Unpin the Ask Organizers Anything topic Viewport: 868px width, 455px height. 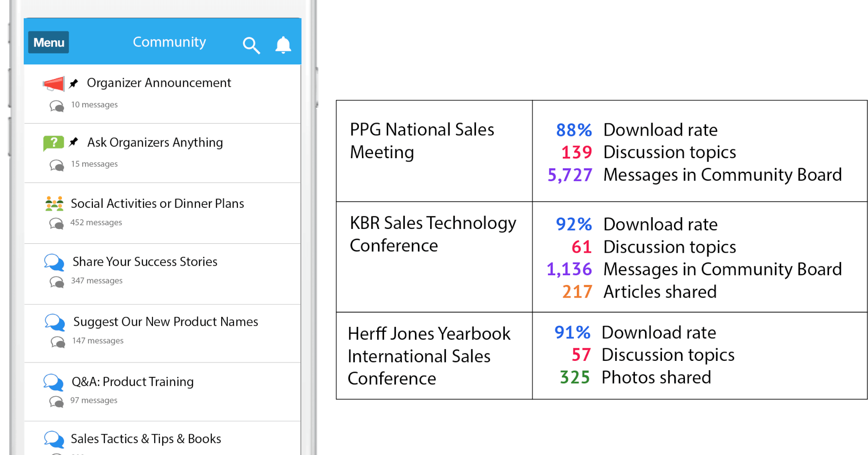point(74,142)
